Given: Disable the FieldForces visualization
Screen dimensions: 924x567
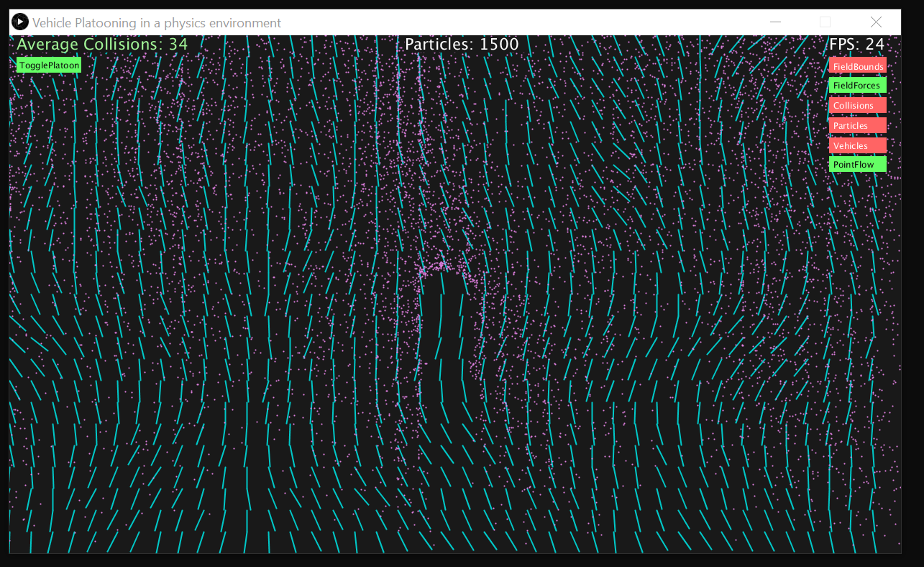Looking at the screenshot, I should point(857,85).
